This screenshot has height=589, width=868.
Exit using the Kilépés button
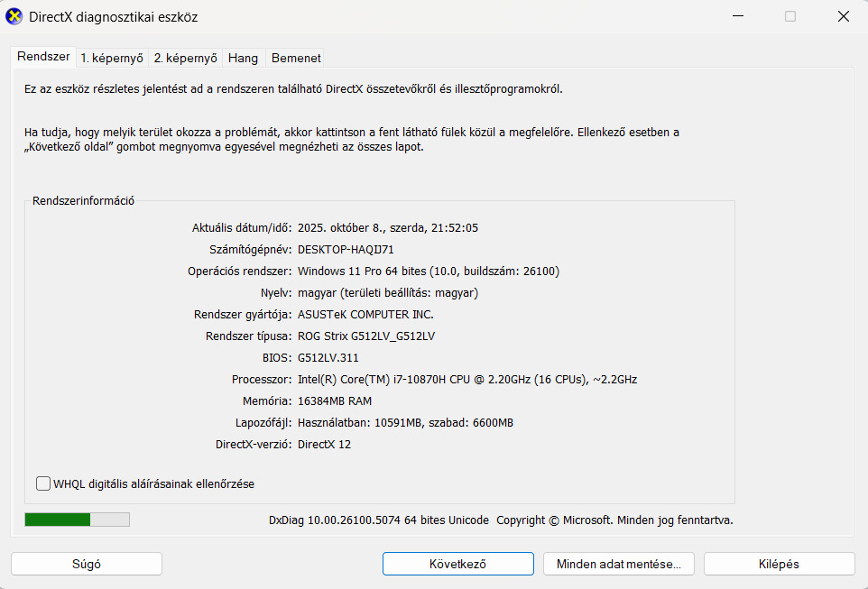[779, 564]
